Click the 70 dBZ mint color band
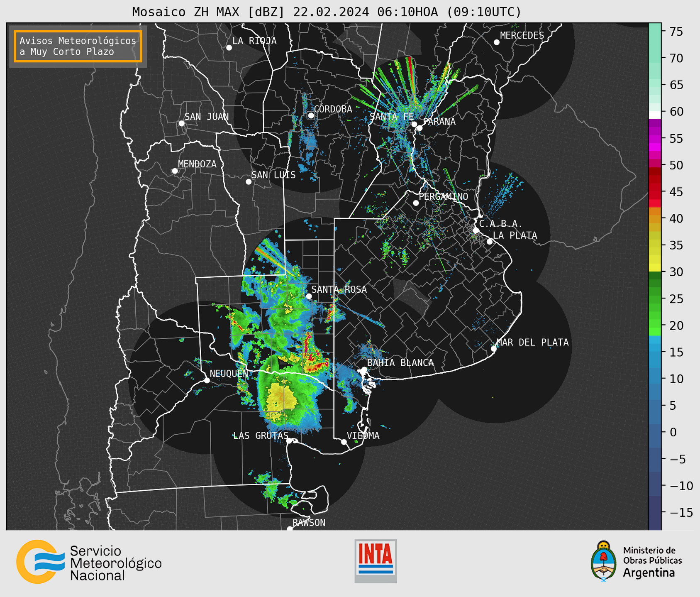Screen dimensions: 700x597 [x=655, y=59]
